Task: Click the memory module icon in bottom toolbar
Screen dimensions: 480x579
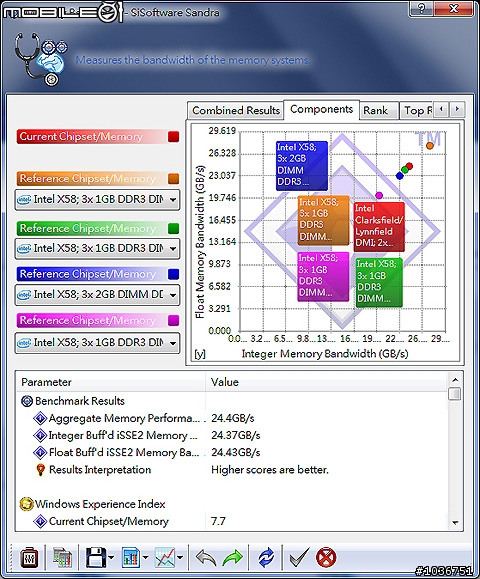Action: 29,558
